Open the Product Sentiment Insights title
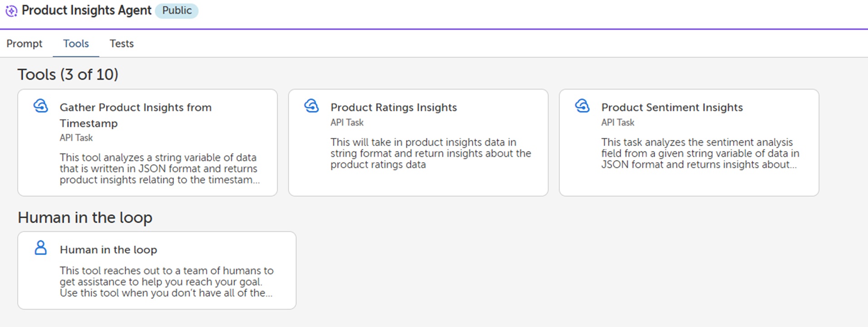Screen dimensions: 868x327 pos(672,107)
